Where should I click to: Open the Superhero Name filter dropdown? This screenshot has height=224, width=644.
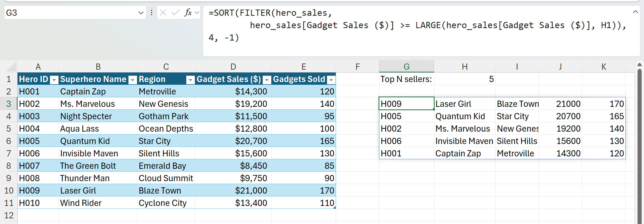132,80
